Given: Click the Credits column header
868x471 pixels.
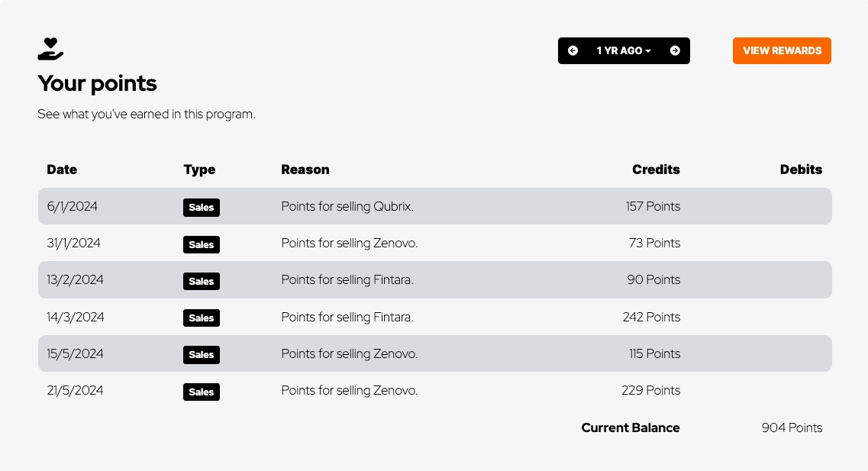Looking at the screenshot, I should [x=656, y=169].
